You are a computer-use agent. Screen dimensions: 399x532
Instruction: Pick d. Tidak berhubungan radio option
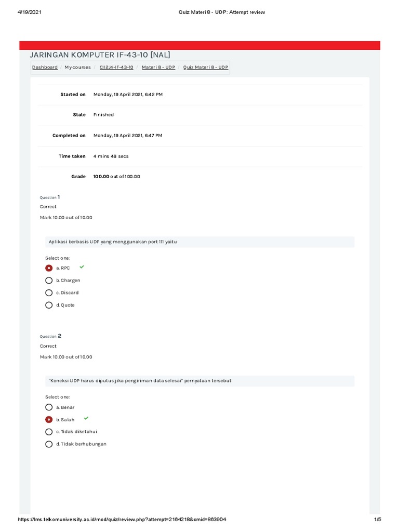49,444
